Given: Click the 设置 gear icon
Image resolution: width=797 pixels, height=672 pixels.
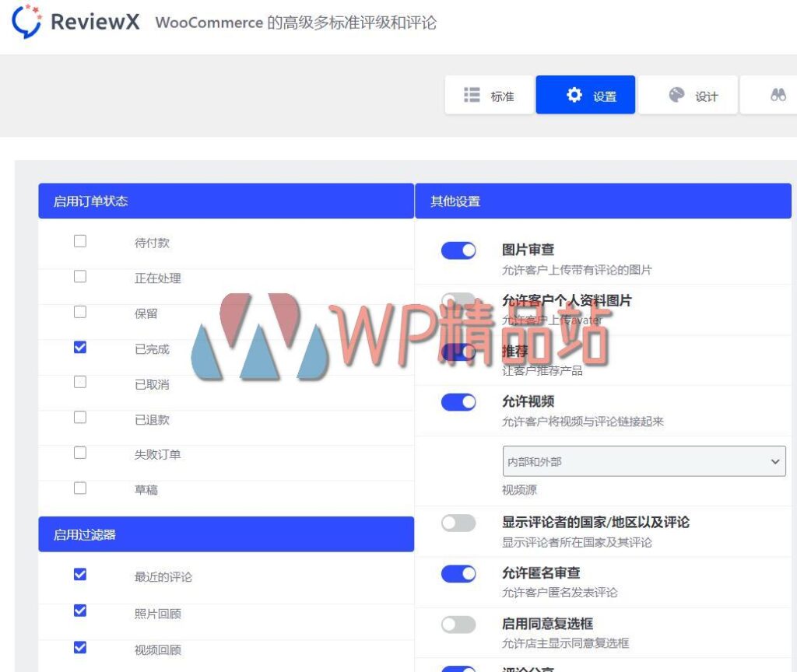Looking at the screenshot, I should 574,94.
